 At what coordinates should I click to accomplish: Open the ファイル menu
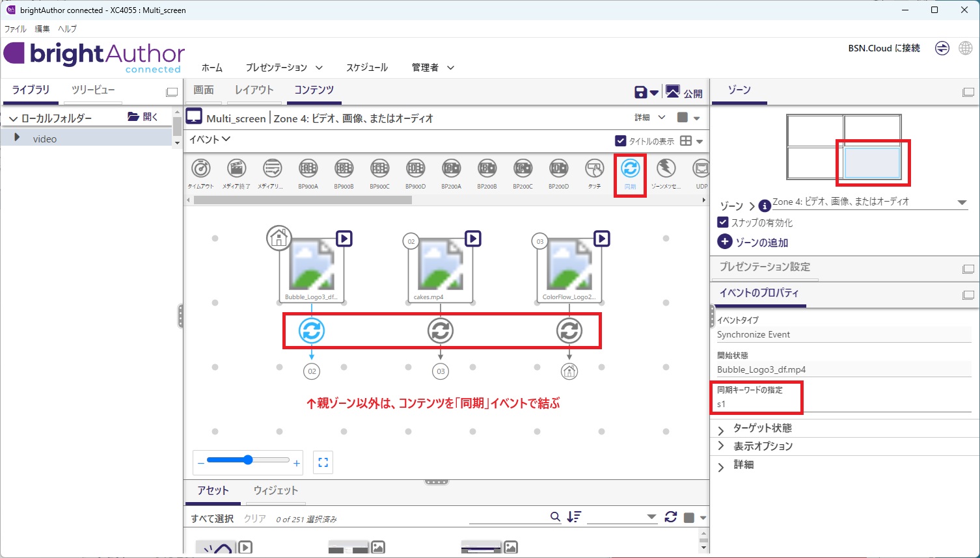16,29
